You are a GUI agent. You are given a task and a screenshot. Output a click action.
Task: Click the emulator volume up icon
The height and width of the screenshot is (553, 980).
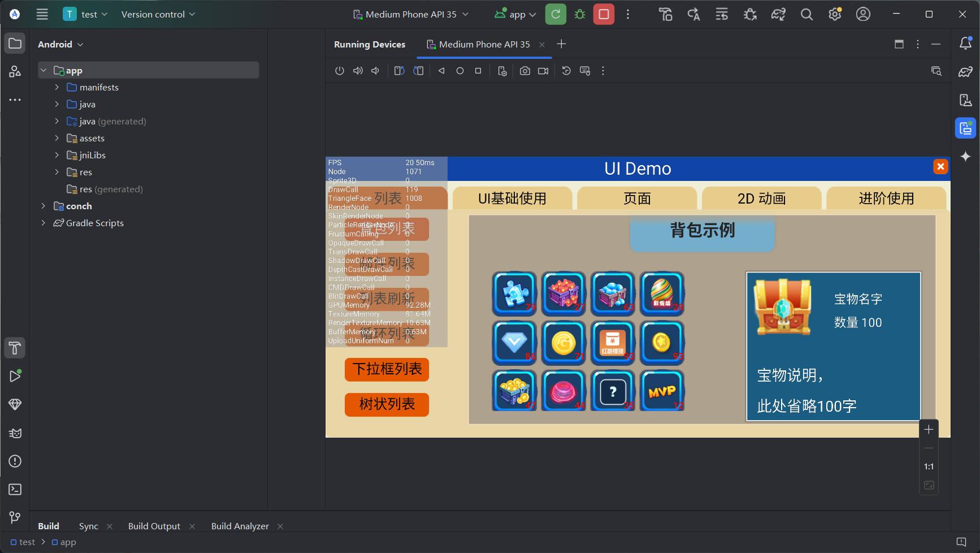[x=358, y=71]
